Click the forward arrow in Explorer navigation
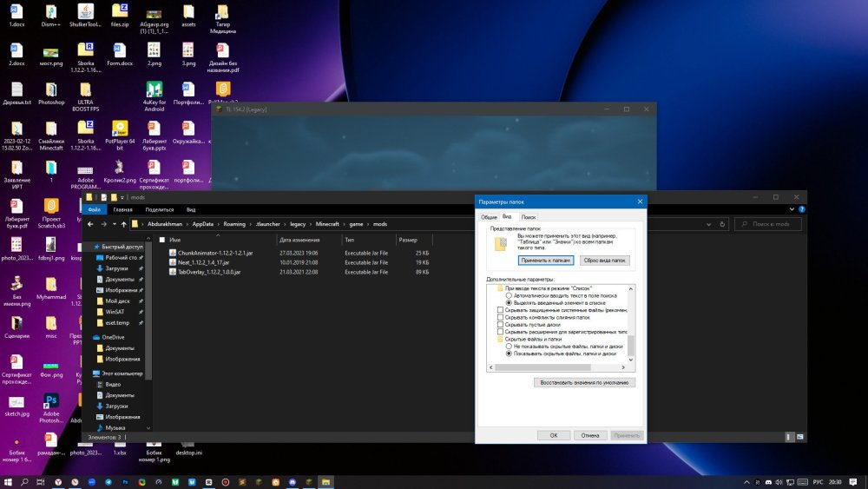The height and width of the screenshot is (489, 868). click(103, 224)
